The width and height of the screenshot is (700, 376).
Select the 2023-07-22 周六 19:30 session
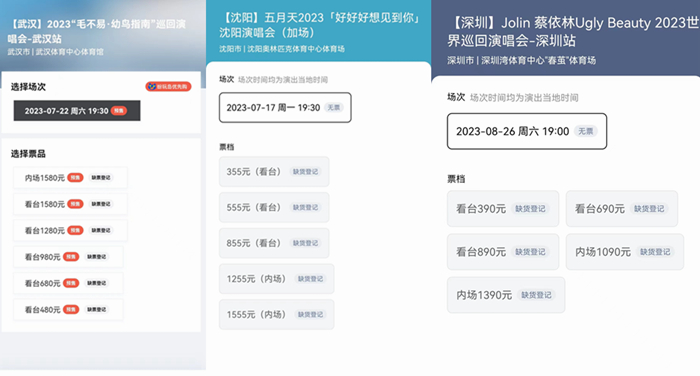[77, 111]
